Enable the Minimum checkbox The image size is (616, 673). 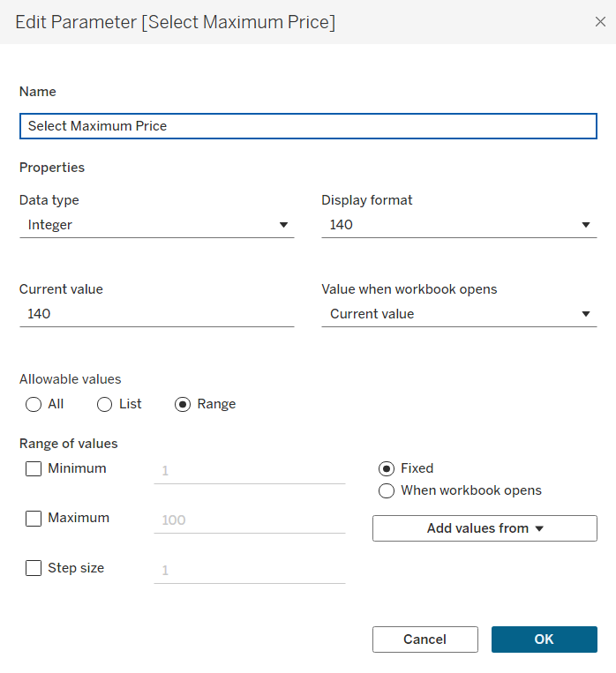(x=34, y=469)
